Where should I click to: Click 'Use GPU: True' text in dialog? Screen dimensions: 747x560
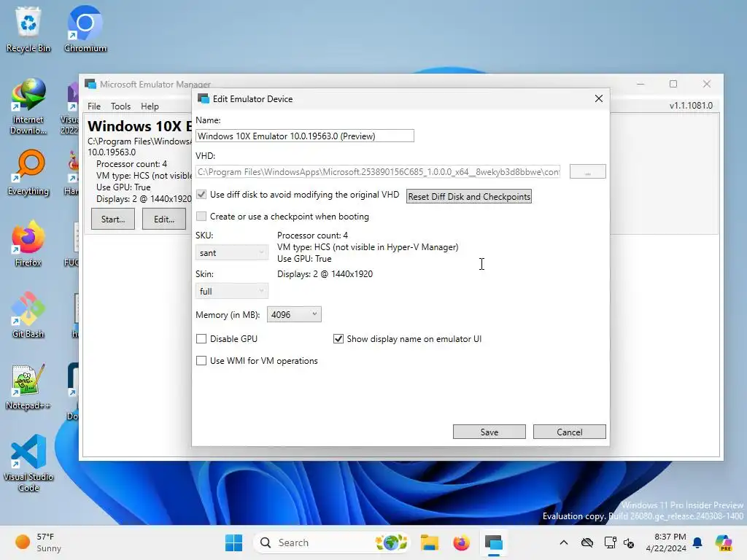(x=304, y=259)
